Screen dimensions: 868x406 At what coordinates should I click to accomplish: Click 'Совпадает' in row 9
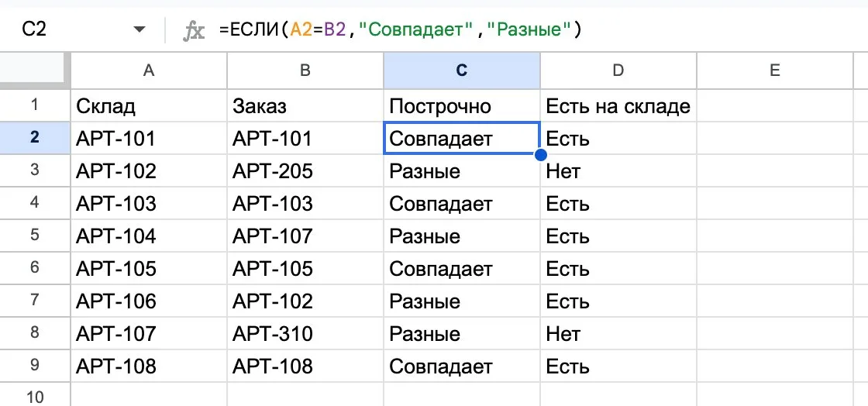(462, 366)
